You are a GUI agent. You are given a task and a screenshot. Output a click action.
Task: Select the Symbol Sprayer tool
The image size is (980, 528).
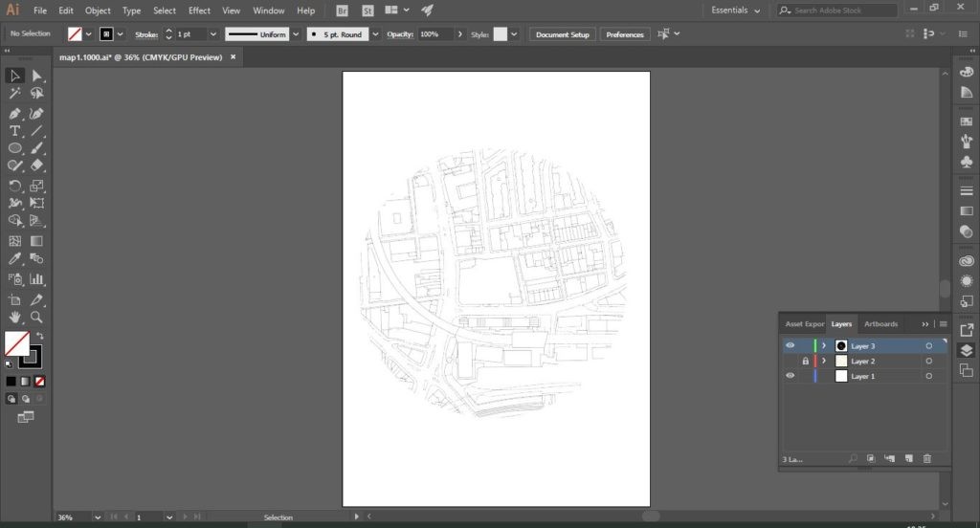coord(14,279)
